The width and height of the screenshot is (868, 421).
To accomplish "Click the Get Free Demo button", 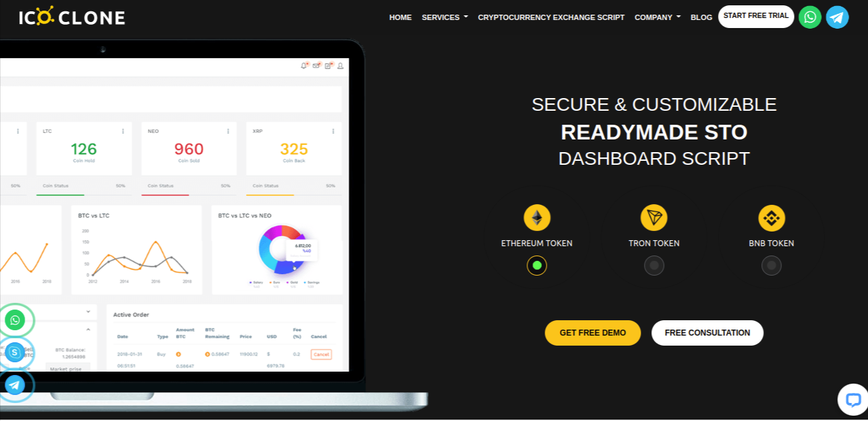I will click(x=593, y=333).
